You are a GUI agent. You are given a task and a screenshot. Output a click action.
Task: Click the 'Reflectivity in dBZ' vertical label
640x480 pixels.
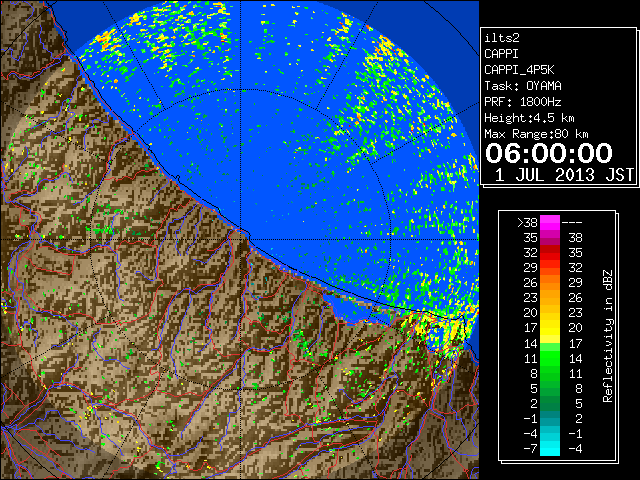pyautogui.click(x=608, y=336)
